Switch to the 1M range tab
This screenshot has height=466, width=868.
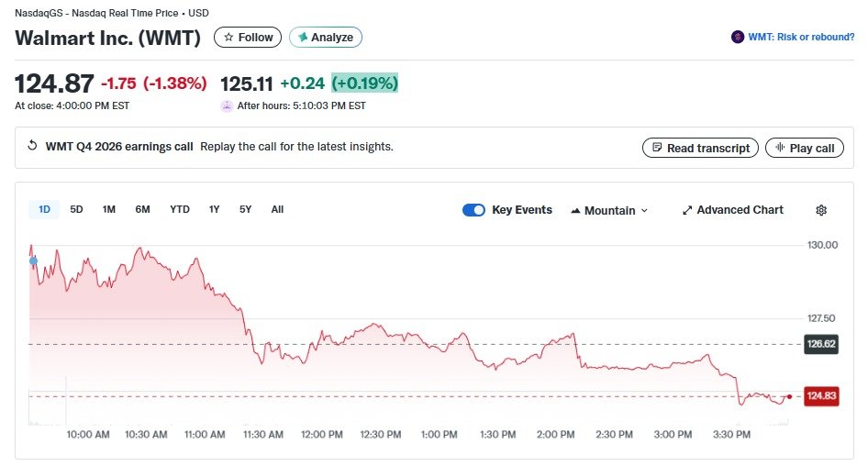[x=109, y=209]
